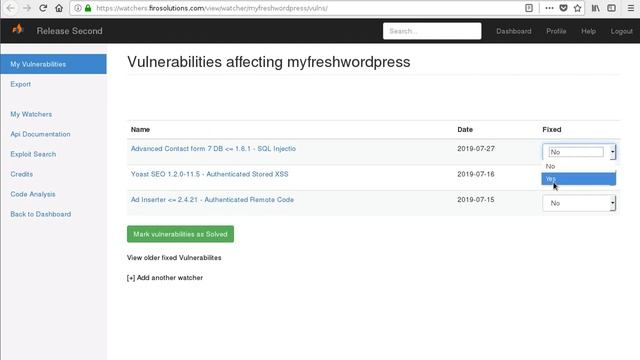
Task: Click Mark vulnerabilities as Solved button
Action: [180, 234]
